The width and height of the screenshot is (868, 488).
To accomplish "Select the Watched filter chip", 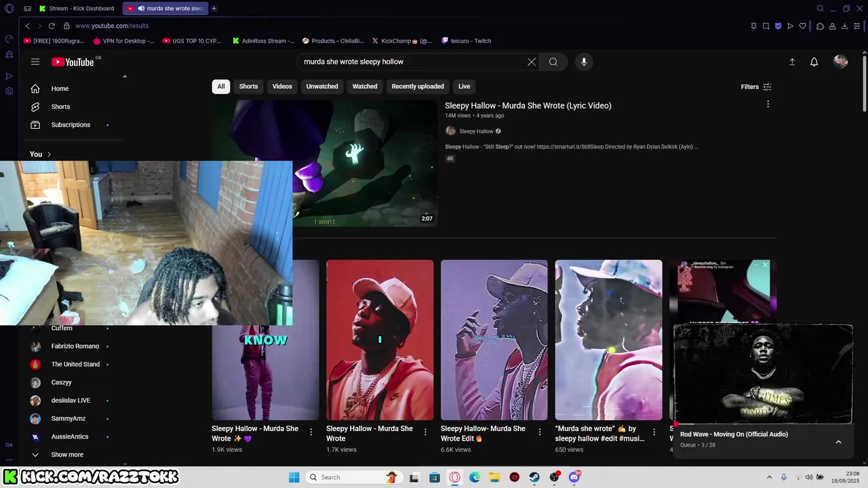I will pyautogui.click(x=365, y=87).
